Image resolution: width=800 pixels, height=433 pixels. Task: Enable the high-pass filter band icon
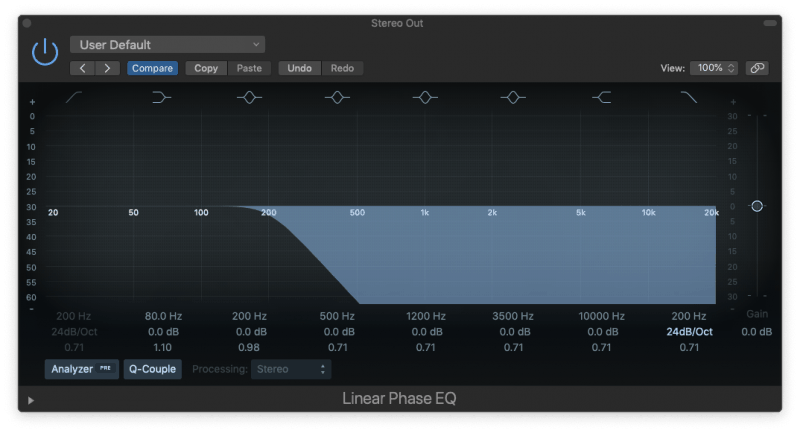74,97
